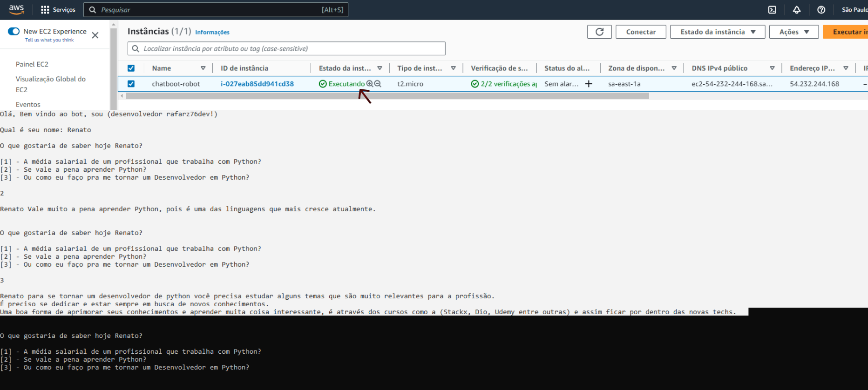
Task: Open the notifications bell
Action: click(797, 10)
